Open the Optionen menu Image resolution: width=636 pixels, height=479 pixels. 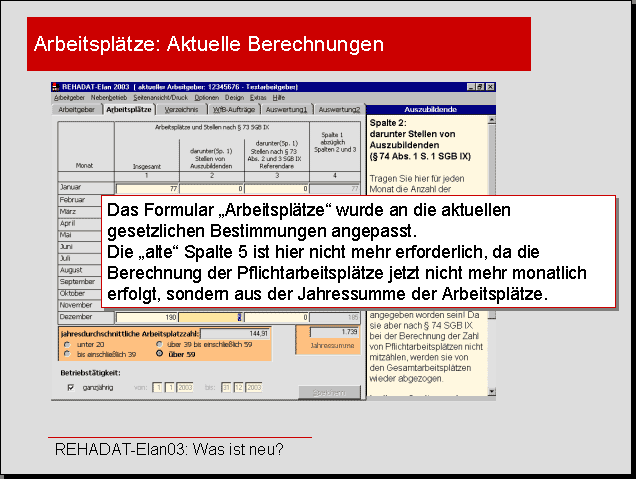[206, 98]
